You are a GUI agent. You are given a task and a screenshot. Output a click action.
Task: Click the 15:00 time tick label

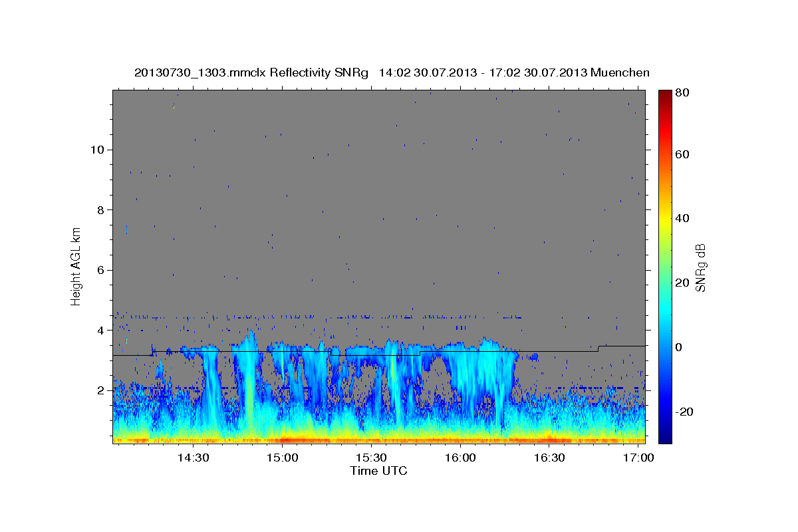point(283,458)
